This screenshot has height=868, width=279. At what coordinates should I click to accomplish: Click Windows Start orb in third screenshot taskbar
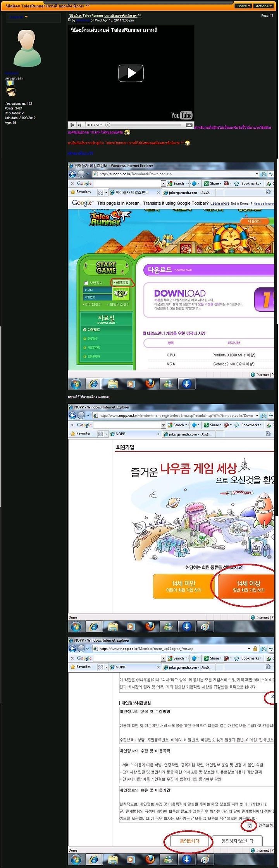click(x=76, y=859)
